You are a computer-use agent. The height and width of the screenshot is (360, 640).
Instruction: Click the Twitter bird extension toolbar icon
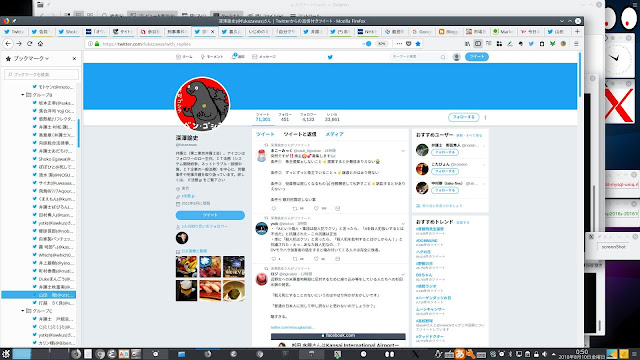click(x=531, y=44)
